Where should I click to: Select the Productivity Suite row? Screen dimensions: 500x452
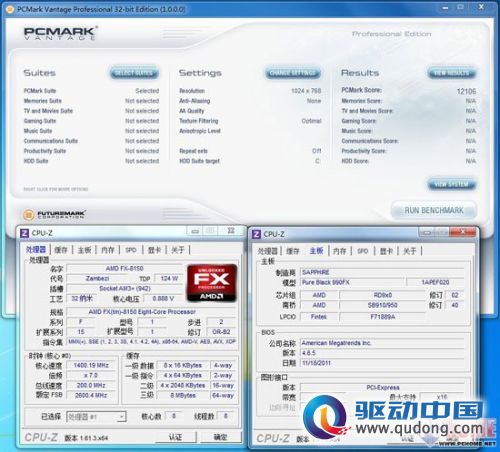click(91, 151)
